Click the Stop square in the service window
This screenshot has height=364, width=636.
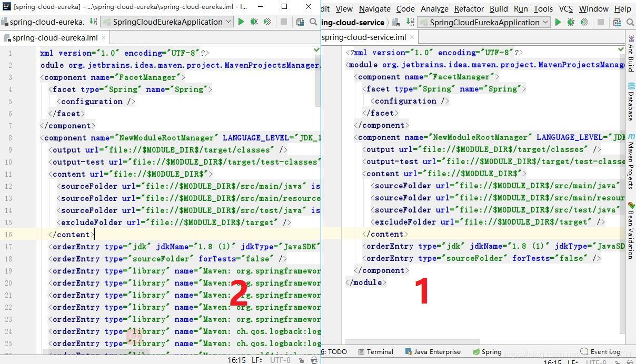pyautogui.click(x=601, y=22)
